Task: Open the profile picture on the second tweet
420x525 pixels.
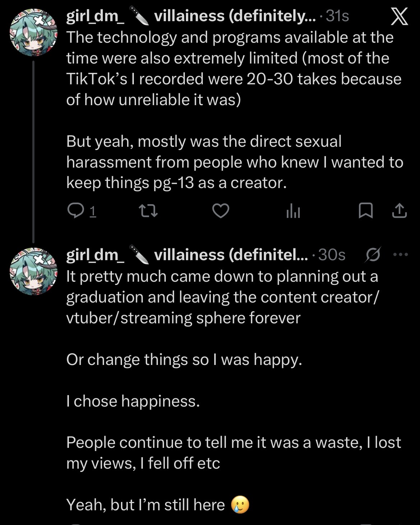Action: (x=34, y=272)
